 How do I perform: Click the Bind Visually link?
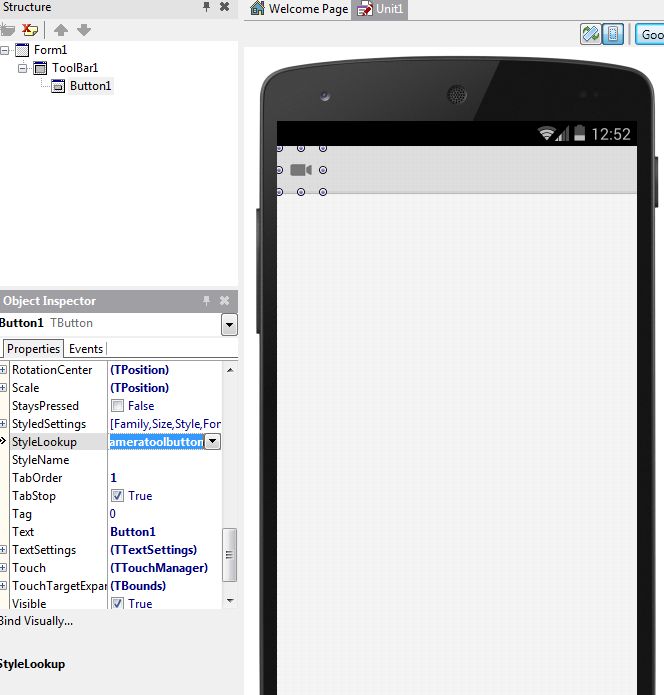point(36,621)
